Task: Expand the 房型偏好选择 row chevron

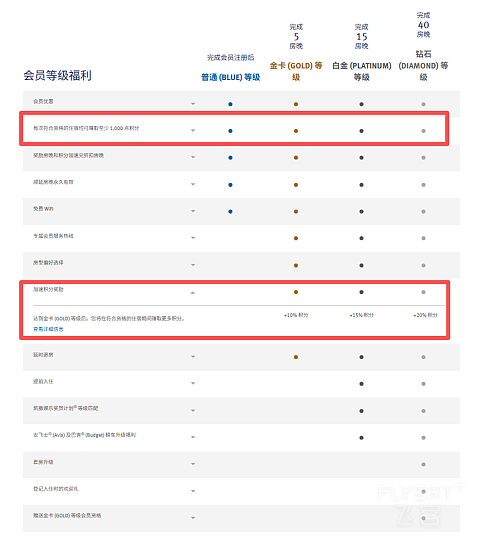Action: 193,265
